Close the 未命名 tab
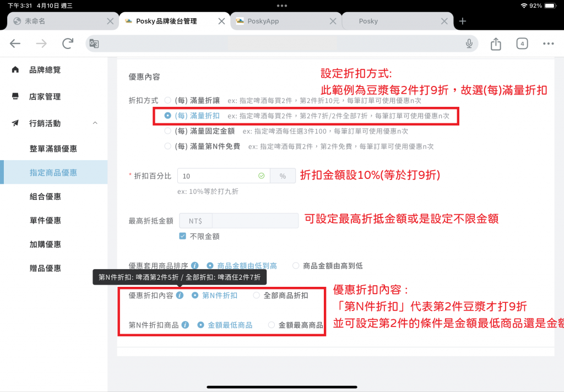Screen dimensions: 564x392 (110, 21)
